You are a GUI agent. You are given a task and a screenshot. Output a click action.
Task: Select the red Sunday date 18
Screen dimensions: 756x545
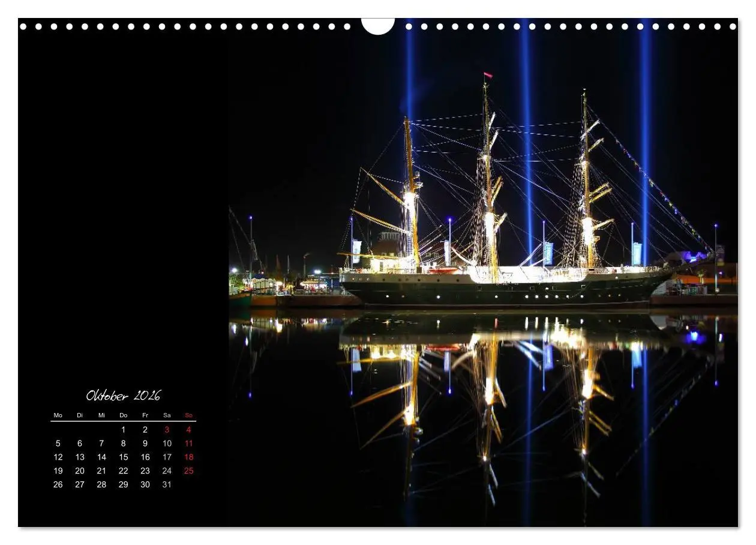pos(188,457)
